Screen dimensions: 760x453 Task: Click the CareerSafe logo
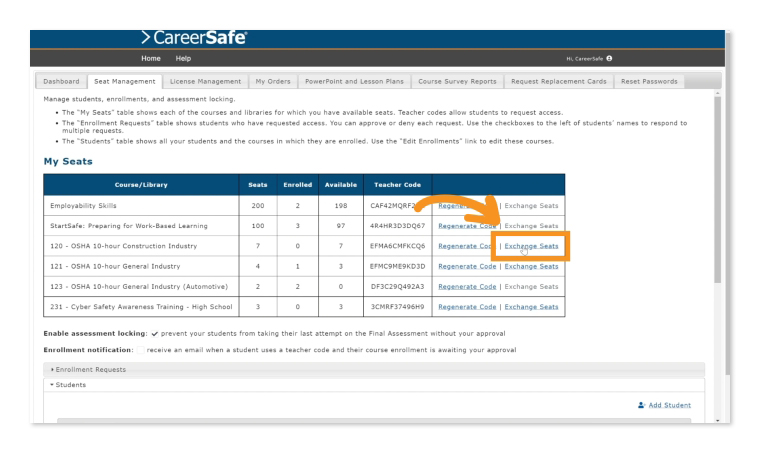pyautogui.click(x=194, y=38)
